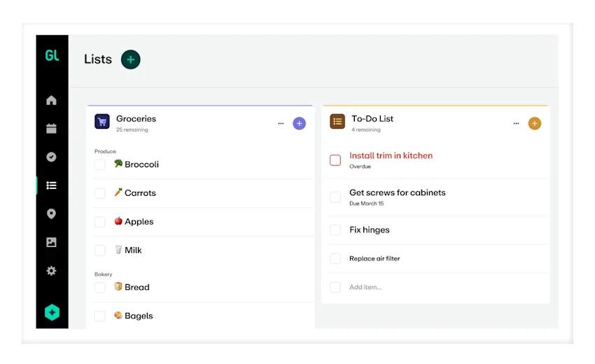Add item to To-Do List with orange plus
The width and height of the screenshot is (595, 364).
click(x=535, y=123)
